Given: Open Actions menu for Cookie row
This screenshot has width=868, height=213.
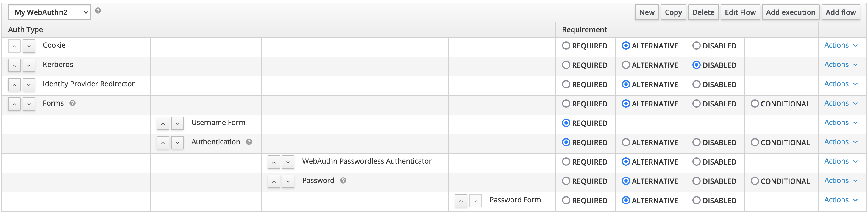Looking at the screenshot, I should point(841,46).
